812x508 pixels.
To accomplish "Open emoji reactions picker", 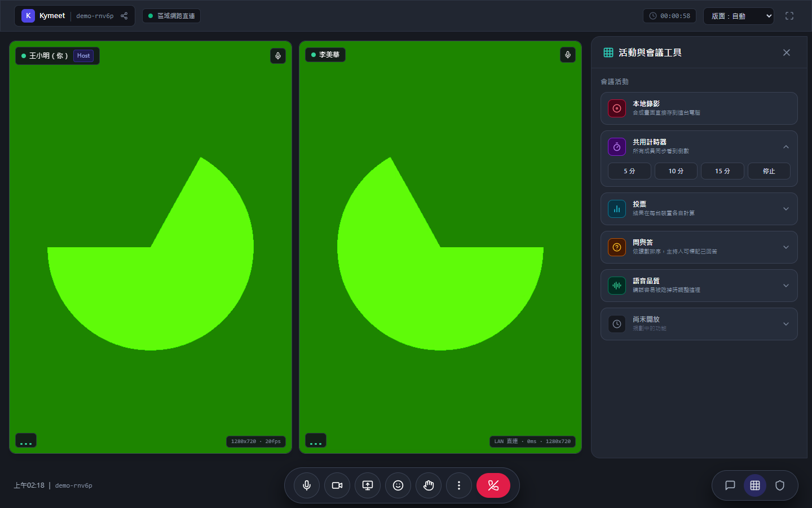I will 398,485.
